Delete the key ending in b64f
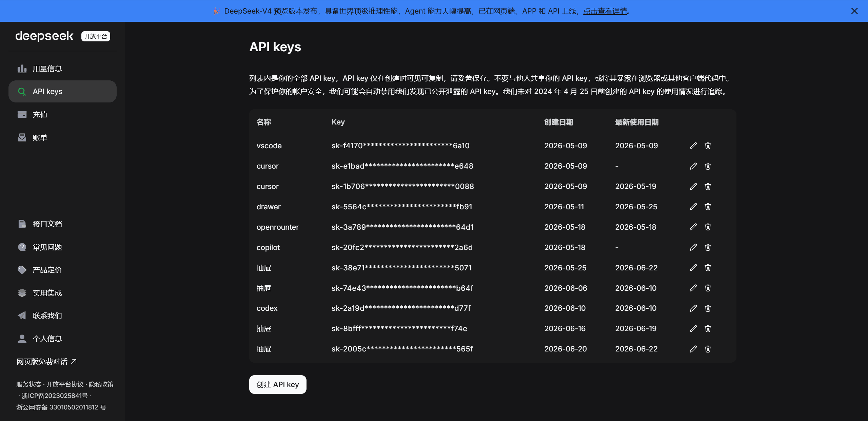The image size is (868, 421). tap(708, 288)
